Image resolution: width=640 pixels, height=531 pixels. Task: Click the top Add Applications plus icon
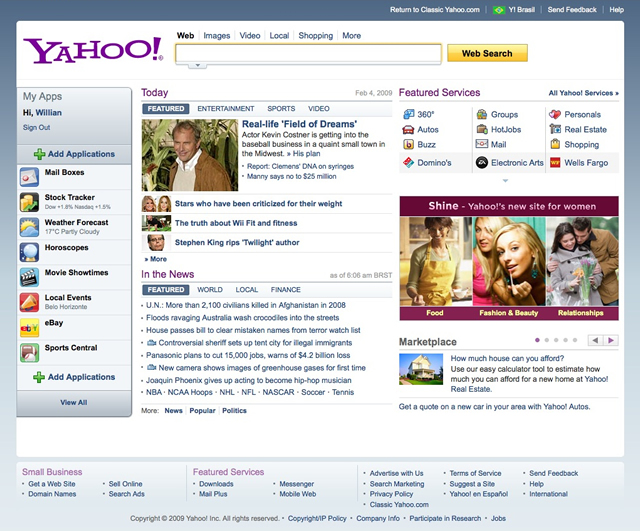40,154
